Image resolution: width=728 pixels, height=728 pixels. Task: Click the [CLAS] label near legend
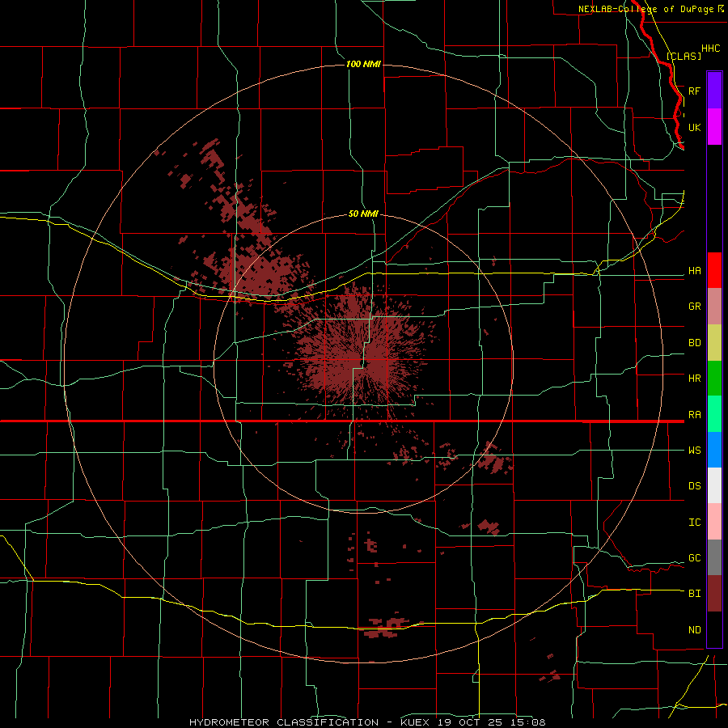click(684, 56)
